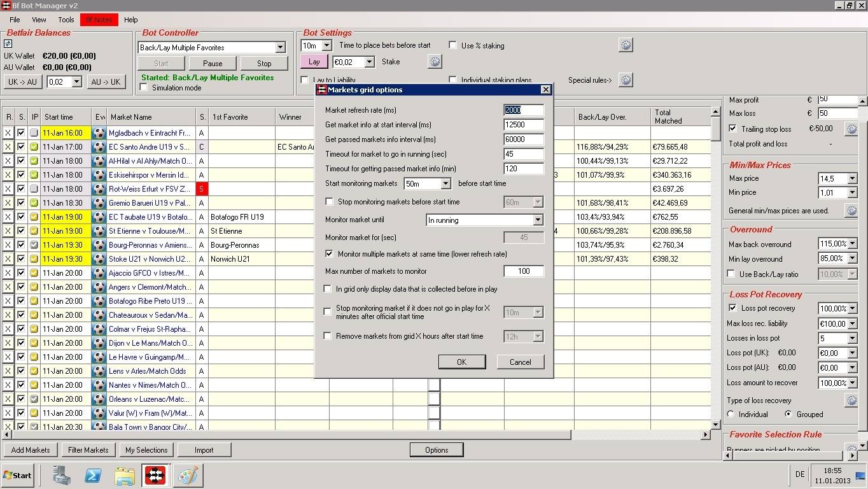868x489 pixels.
Task: Open the Paint application from the taskbar
Action: (x=188, y=475)
